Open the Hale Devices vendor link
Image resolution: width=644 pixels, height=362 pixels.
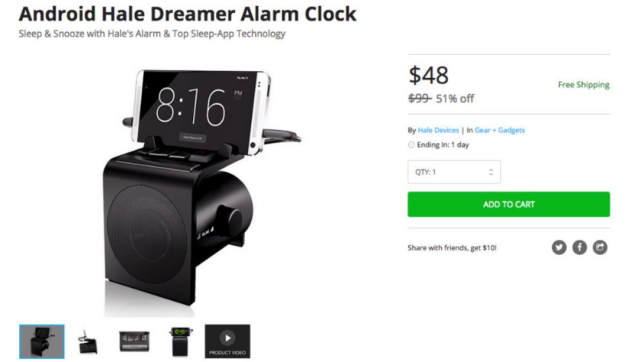point(438,130)
